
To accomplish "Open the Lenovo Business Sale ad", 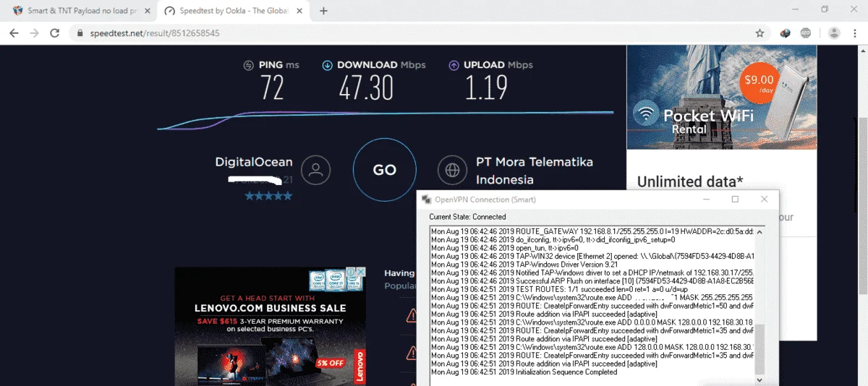I will (270, 326).
